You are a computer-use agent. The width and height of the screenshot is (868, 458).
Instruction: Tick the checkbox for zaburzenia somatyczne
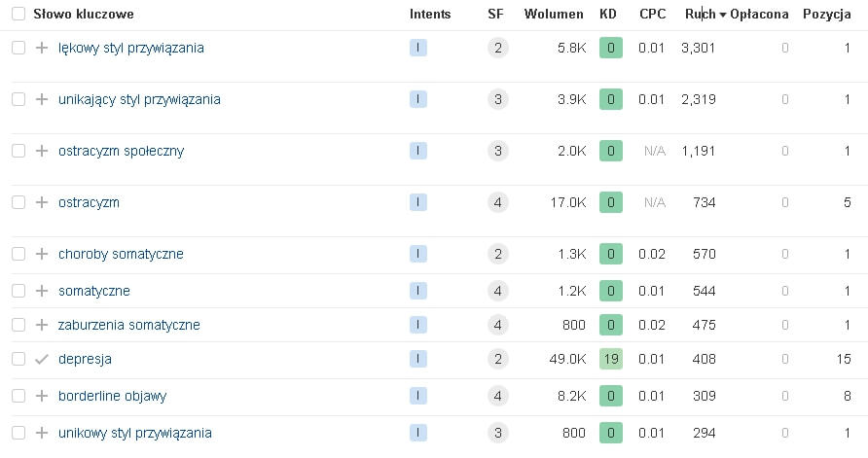(x=18, y=325)
